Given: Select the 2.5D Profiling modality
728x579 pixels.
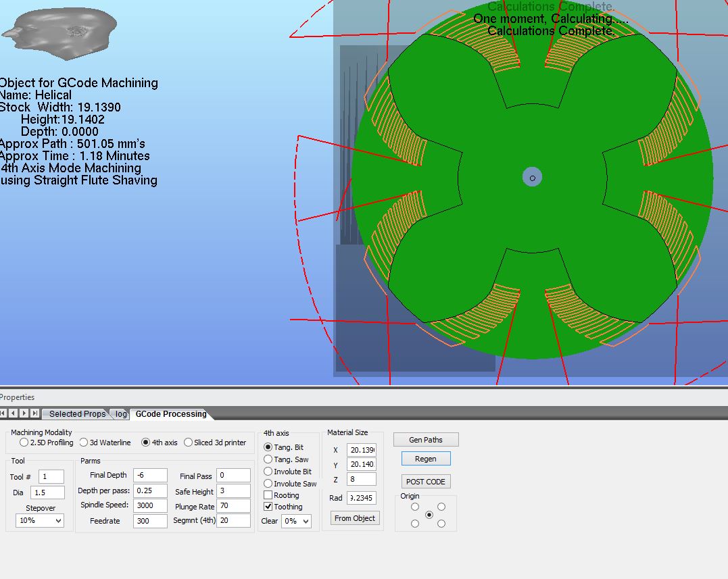Looking at the screenshot, I should pos(24,443).
